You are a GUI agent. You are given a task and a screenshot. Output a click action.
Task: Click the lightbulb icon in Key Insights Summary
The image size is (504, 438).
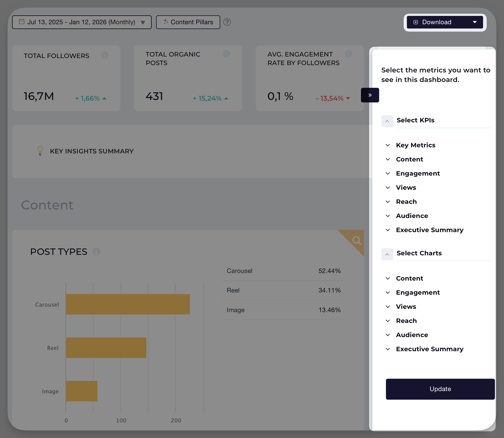(x=40, y=151)
